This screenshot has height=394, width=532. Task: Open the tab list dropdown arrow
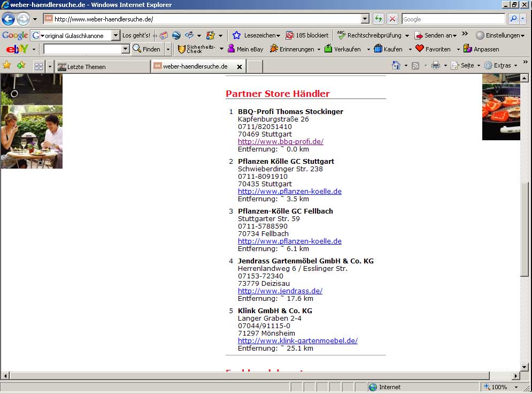pos(50,66)
